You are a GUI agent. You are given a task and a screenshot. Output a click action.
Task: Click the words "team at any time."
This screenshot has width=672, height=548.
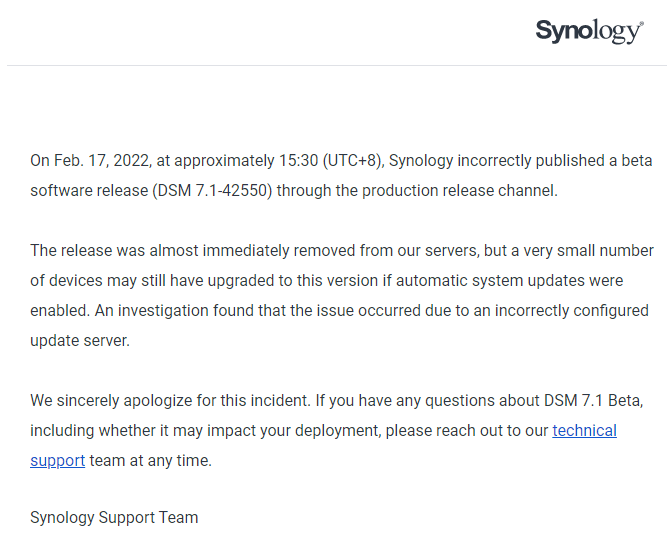tap(150, 461)
